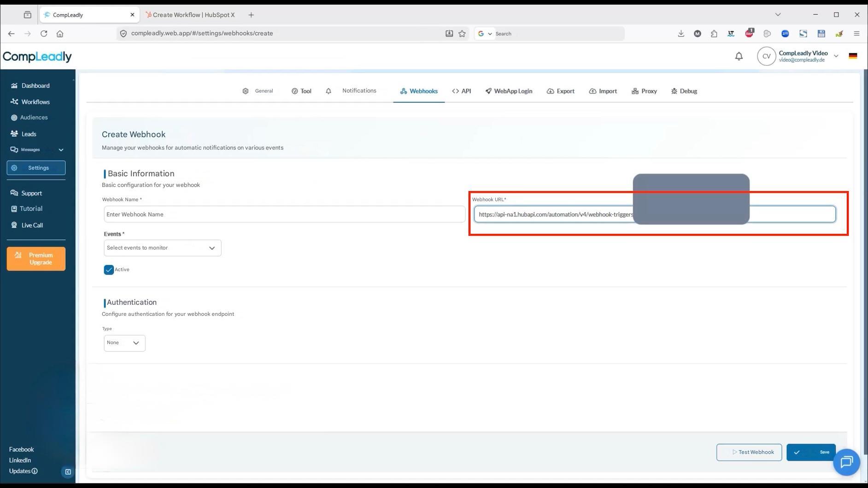
Task: Click the Test Webhook button
Action: click(749, 452)
